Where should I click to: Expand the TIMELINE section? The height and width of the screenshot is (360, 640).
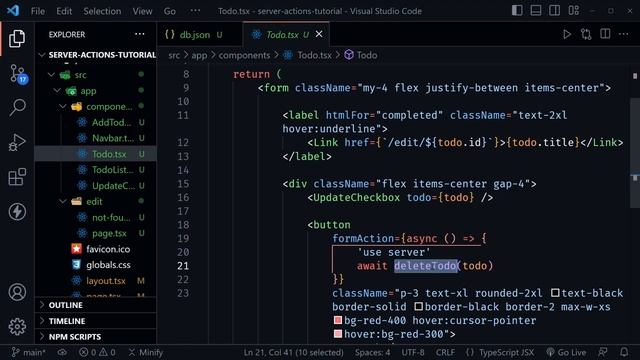coord(96,321)
